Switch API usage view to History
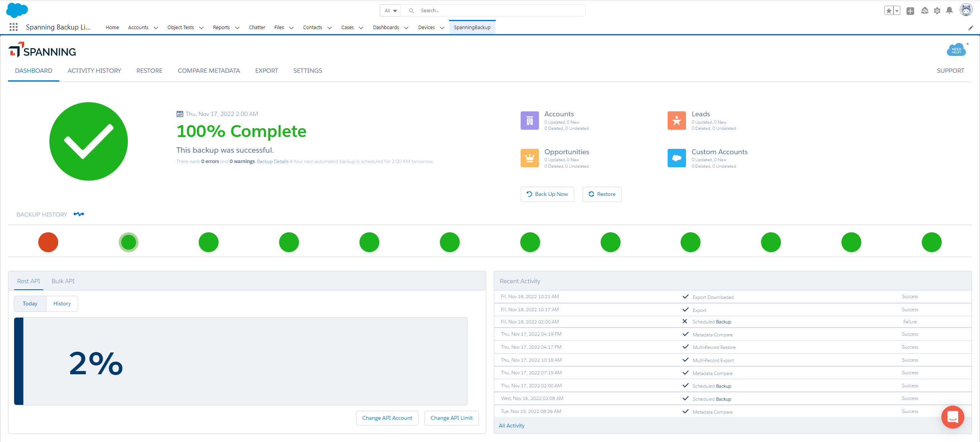 click(x=62, y=303)
